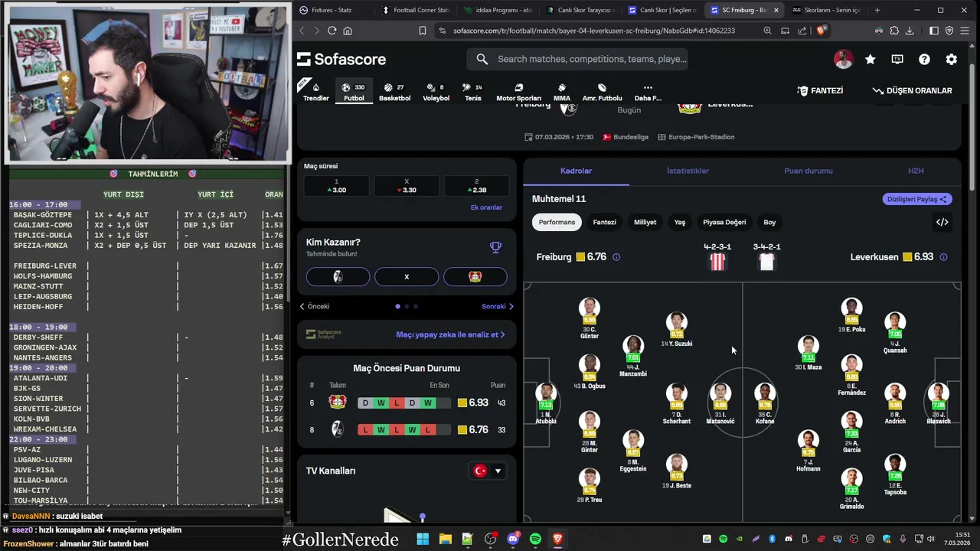The height and width of the screenshot is (551, 980).
Task: Open favorites star icon in header
Action: tap(871, 59)
